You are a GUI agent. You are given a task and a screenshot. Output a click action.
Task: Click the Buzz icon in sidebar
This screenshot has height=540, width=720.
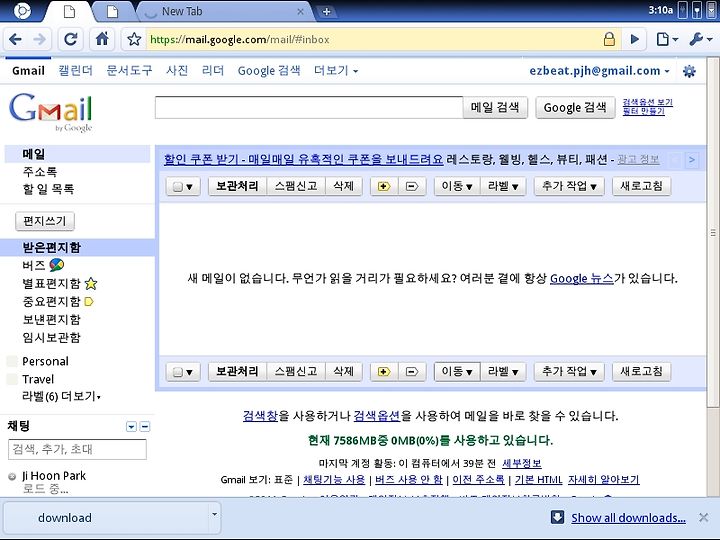56,264
